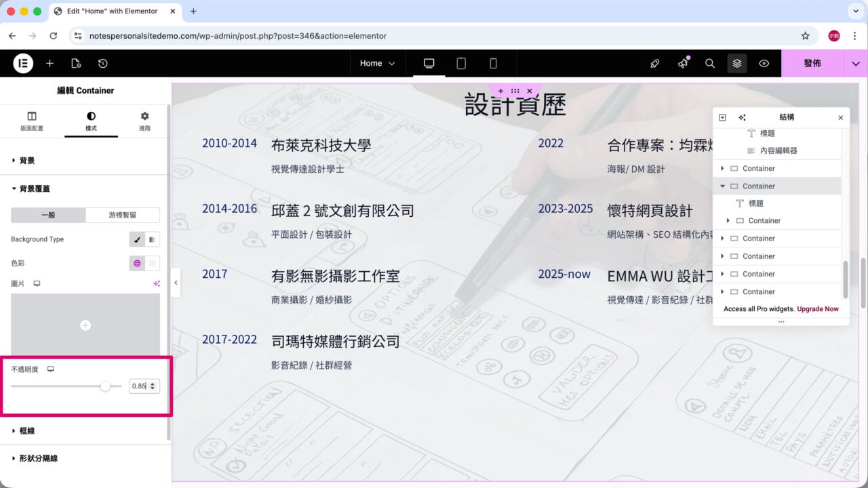Open the finder search icon
This screenshot has height=488, width=868.
pos(710,63)
